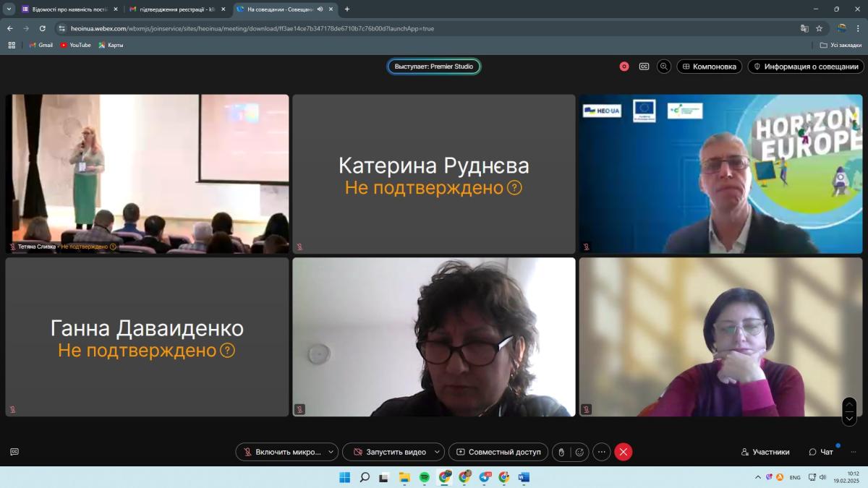This screenshot has width=868, height=488.
Task: Switch to the 'Відомості про наявність' browser tab
Action: coord(67,9)
